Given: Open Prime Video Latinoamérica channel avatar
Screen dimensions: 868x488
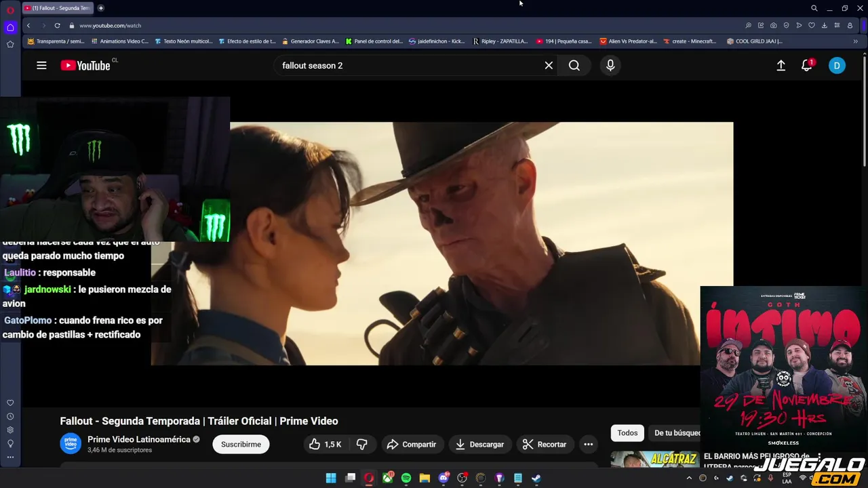Looking at the screenshot, I should pos(71,444).
